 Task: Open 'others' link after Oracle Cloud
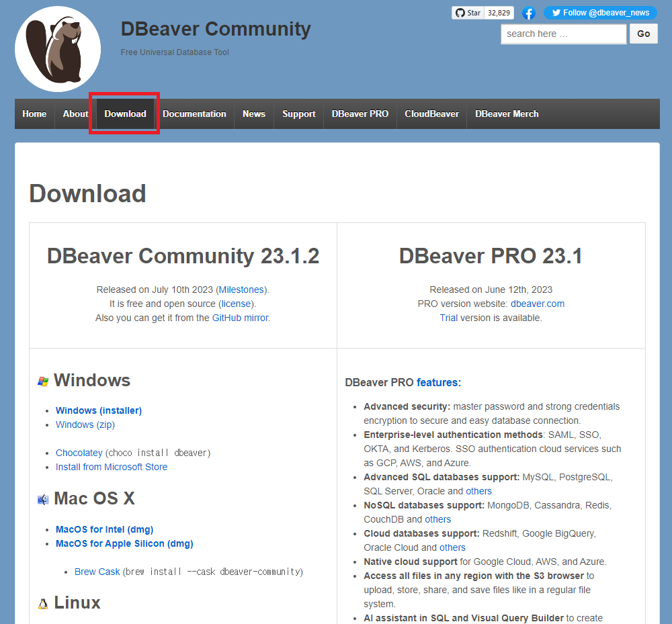pyautogui.click(x=452, y=547)
